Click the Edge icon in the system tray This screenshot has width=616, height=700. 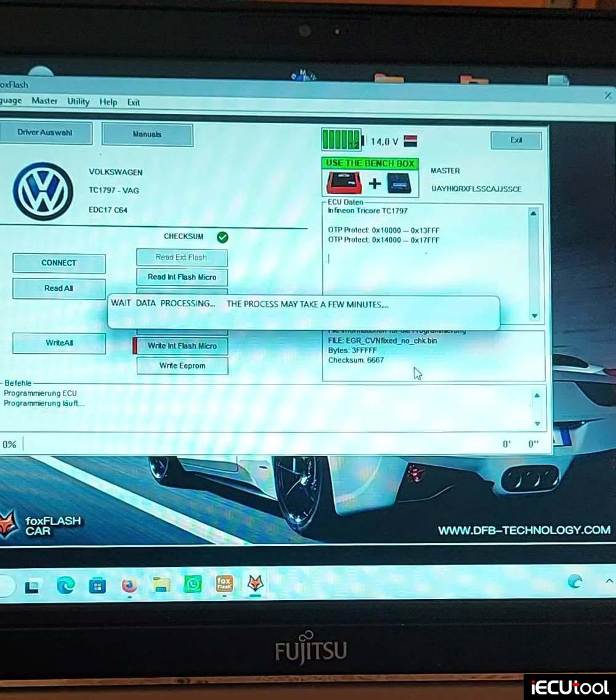[575, 581]
